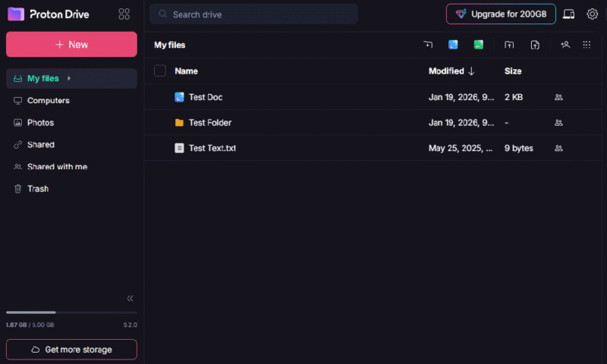This screenshot has width=607, height=364.
Task: Toggle the select all checkbox
Action: click(x=160, y=71)
